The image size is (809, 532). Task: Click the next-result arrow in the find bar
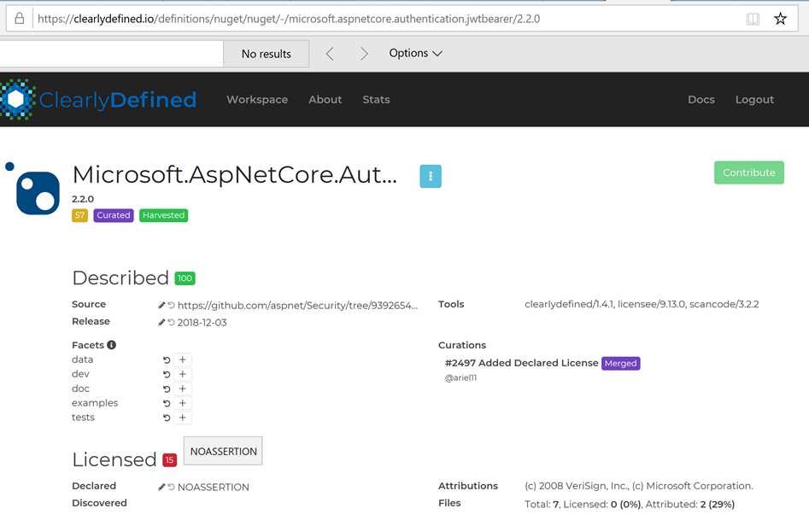364,53
